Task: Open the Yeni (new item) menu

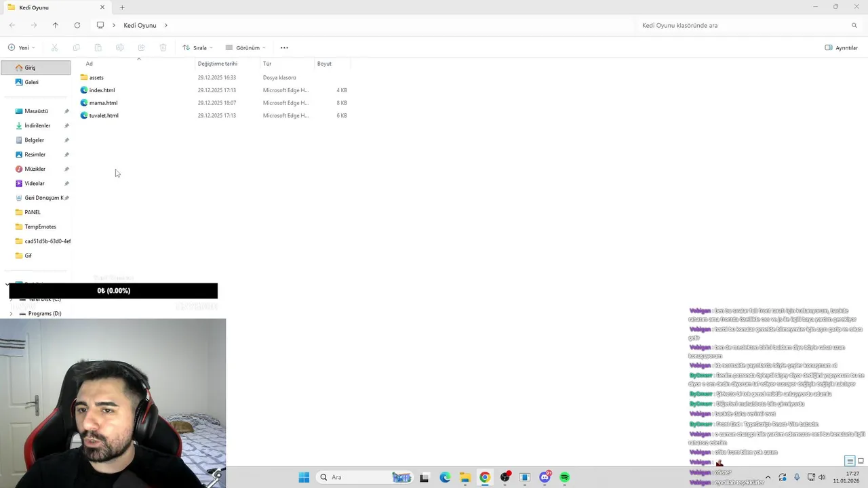Action: 21,47
